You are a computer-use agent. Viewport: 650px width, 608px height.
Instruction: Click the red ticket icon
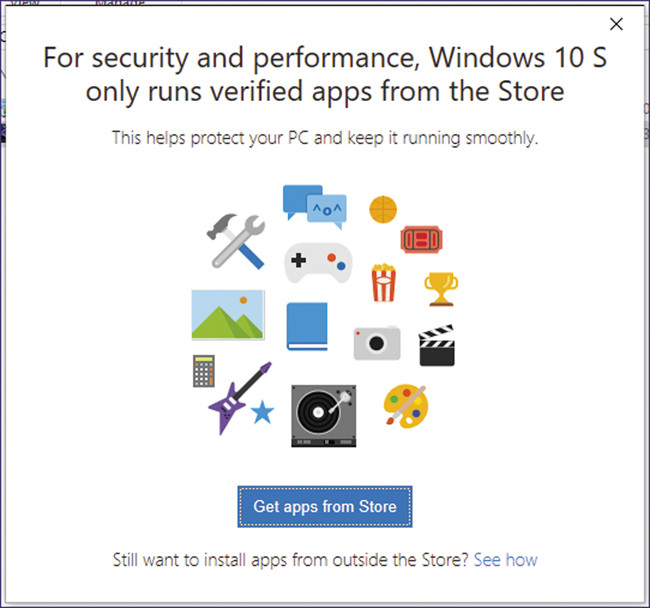421,238
